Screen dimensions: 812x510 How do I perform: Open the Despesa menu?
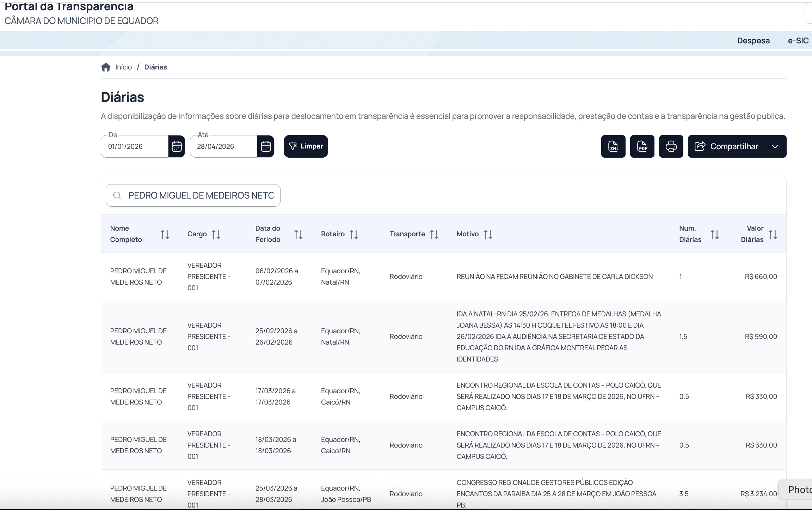753,41
